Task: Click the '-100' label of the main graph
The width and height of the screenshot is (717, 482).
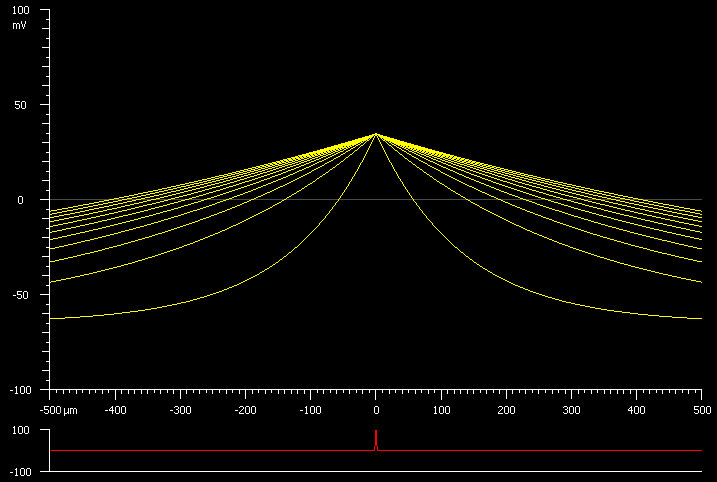Action: click(21, 391)
